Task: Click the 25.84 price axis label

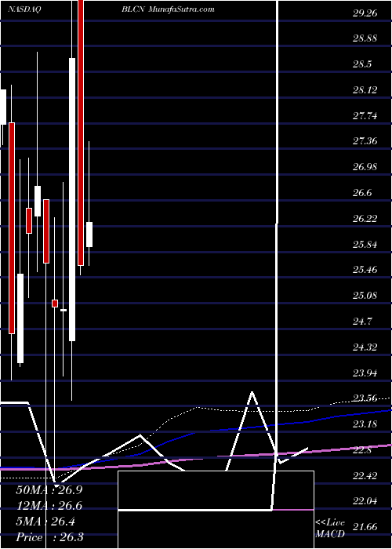Action: (365, 245)
